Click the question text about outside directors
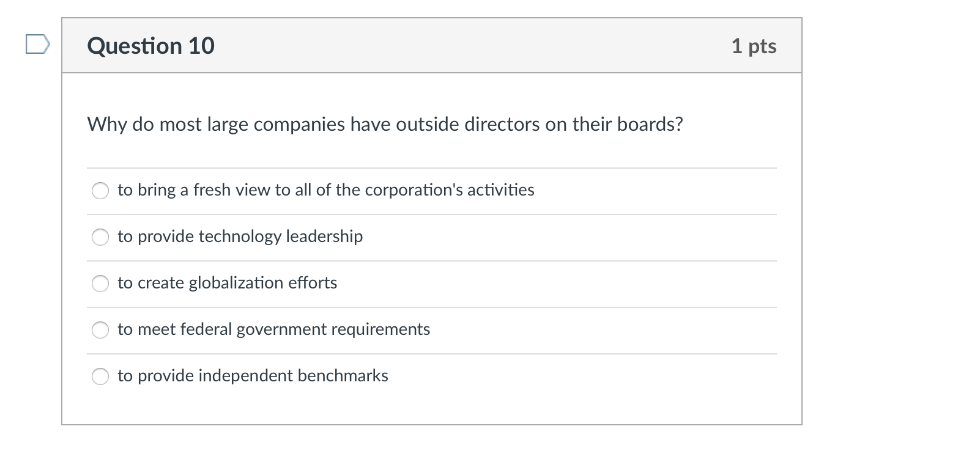Screen dimensions: 980x462 pos(385,124)
